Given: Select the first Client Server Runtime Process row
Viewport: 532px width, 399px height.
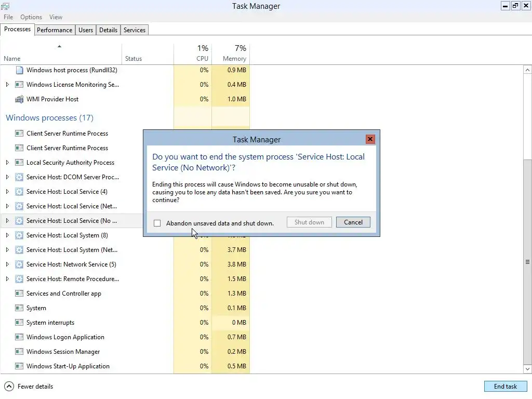Looking at the screenshot, I should coord(71,134).
